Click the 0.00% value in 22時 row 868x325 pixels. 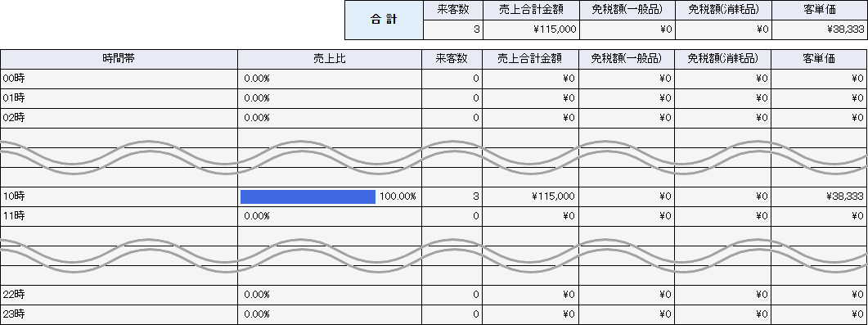[257, 295]
